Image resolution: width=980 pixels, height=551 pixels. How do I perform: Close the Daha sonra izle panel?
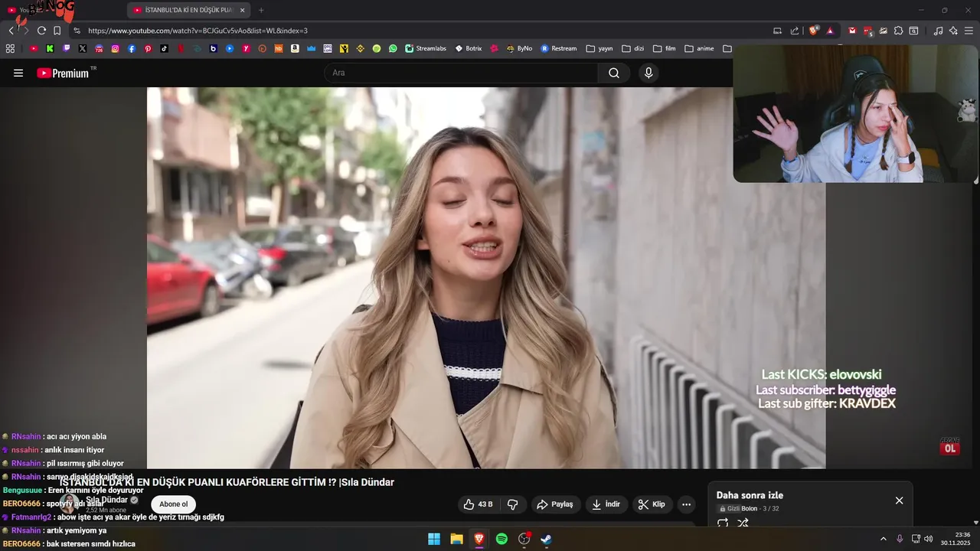[899, 500]
